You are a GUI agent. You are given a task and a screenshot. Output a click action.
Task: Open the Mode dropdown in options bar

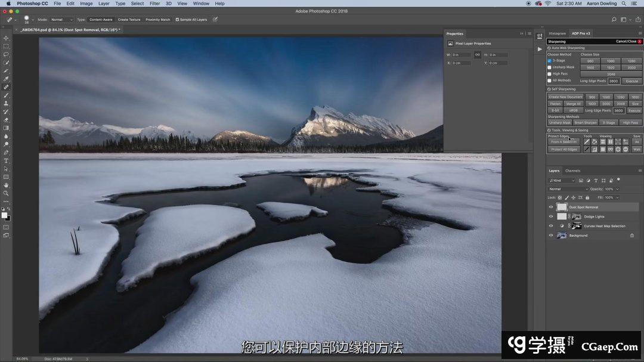coord(61,20)
